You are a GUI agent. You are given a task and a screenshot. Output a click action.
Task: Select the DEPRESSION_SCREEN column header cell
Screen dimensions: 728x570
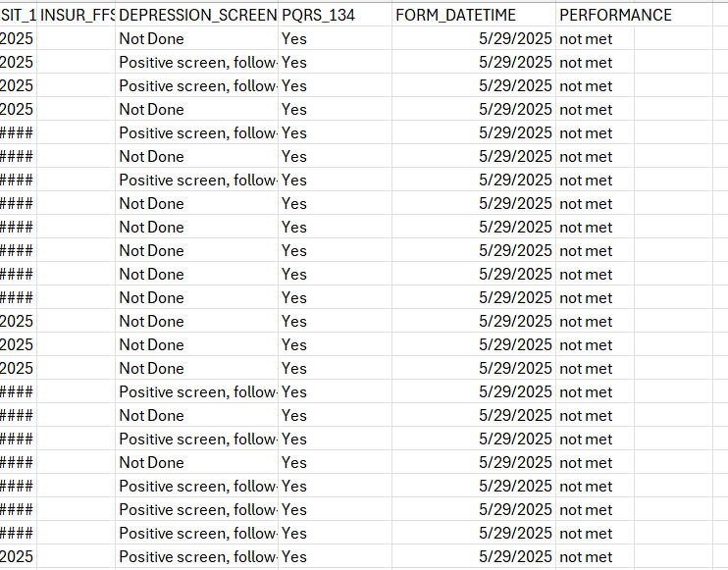(x=196, y=16)
